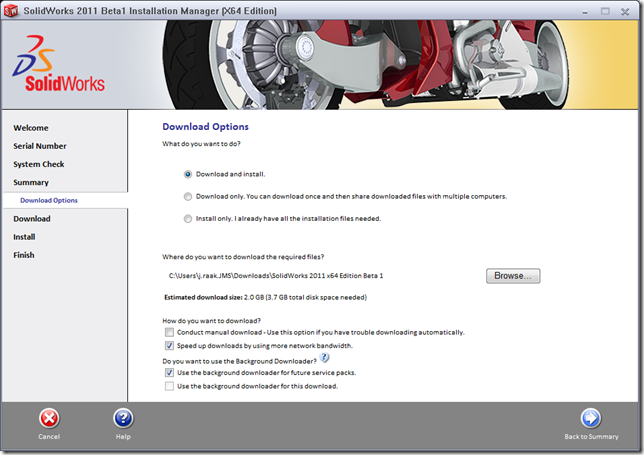Go to the Welcome step
Image resolution: width=644 pixels, height=455 pixels.
point(31,128)
